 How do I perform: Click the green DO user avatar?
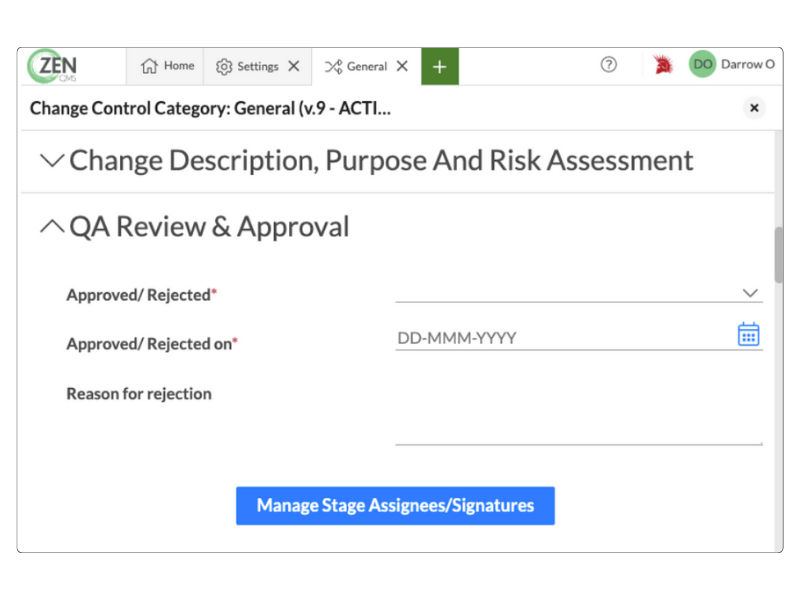(x=703, y=65)
